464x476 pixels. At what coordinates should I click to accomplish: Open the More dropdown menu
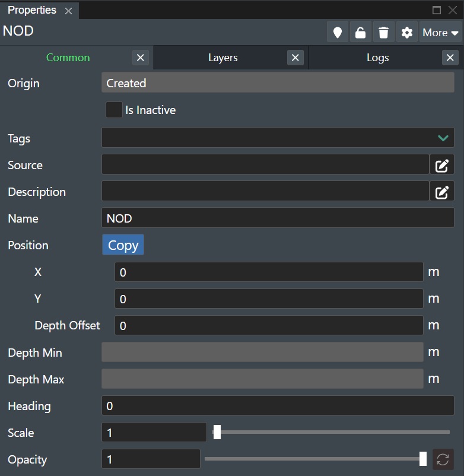440,32
